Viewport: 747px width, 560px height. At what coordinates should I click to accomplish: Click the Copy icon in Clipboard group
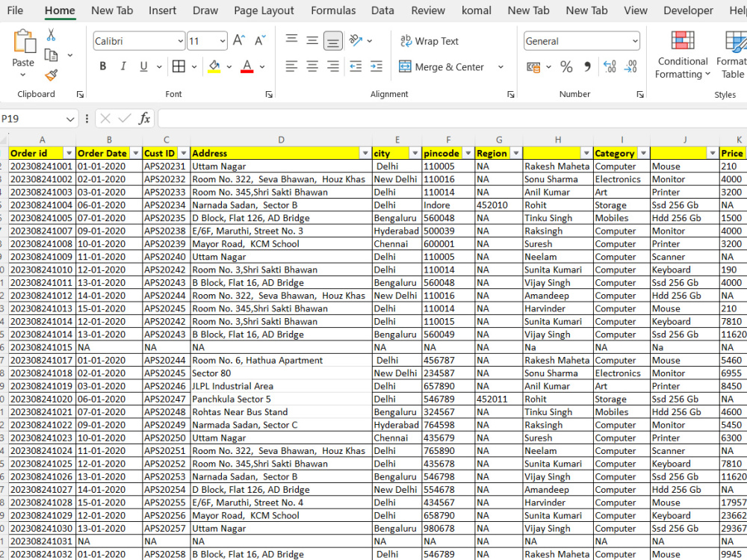[x=51, y=55]
